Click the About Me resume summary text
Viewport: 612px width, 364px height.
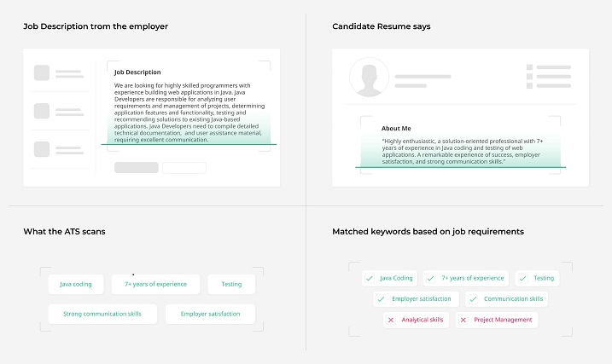tap(462, 150)
